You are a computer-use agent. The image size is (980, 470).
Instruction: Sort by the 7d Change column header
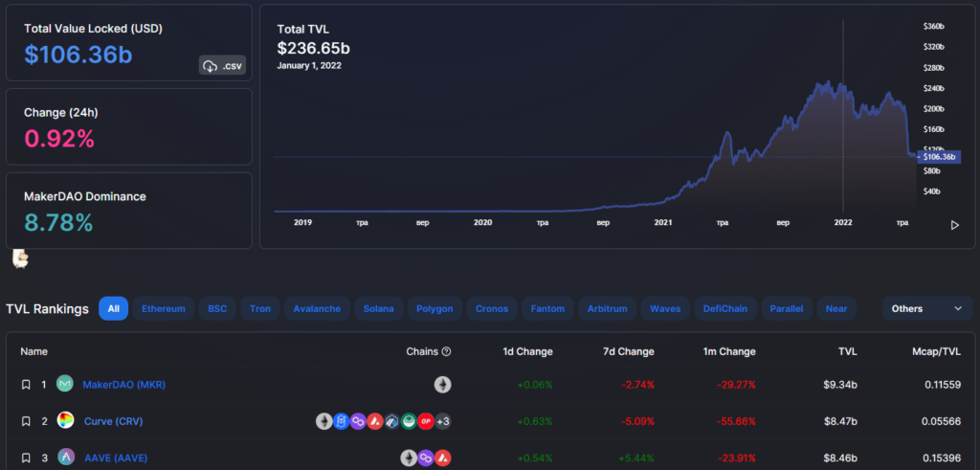coord(629,351)
